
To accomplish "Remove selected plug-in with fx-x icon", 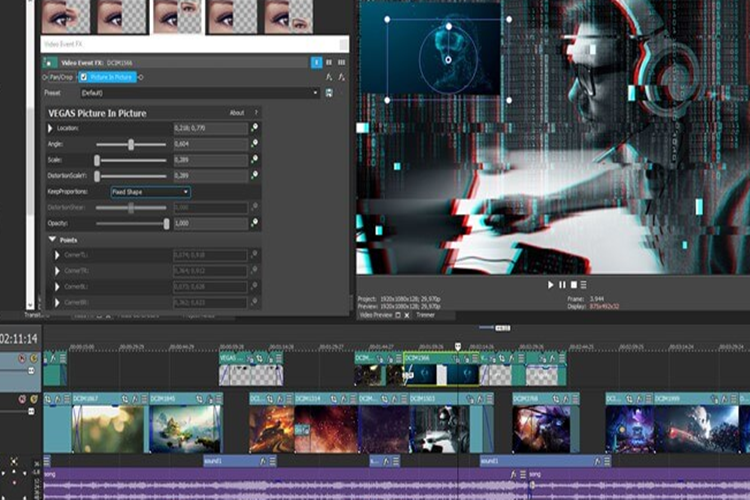I will pyautogui.click(x=342, y=77).
